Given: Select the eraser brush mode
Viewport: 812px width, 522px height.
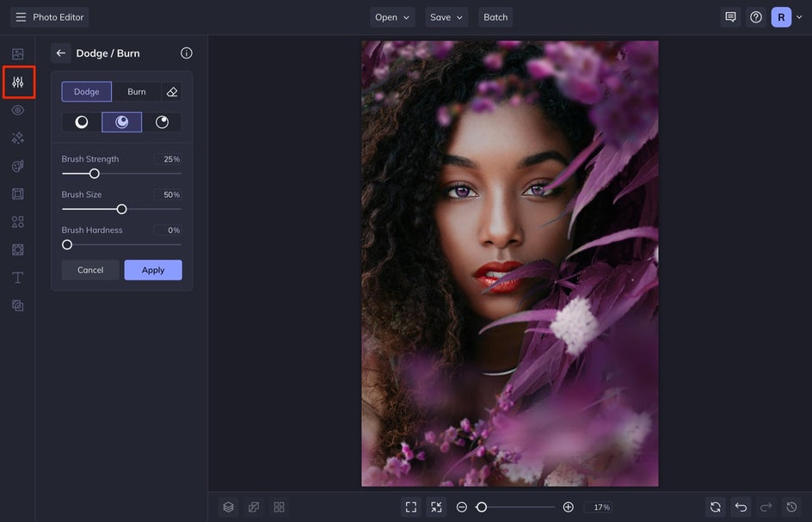Looking at the screenshot, I should pyautogui.click(x=172, y=92).
